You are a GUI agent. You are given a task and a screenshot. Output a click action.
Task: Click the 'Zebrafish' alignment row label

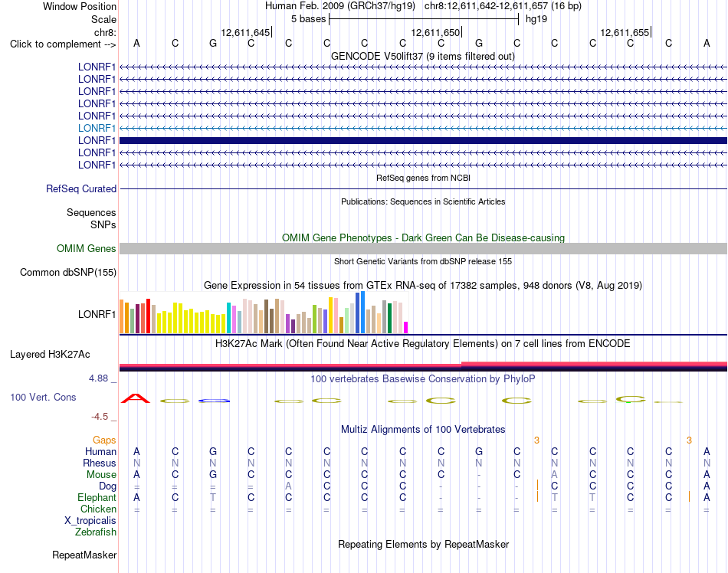click(96, 532)
